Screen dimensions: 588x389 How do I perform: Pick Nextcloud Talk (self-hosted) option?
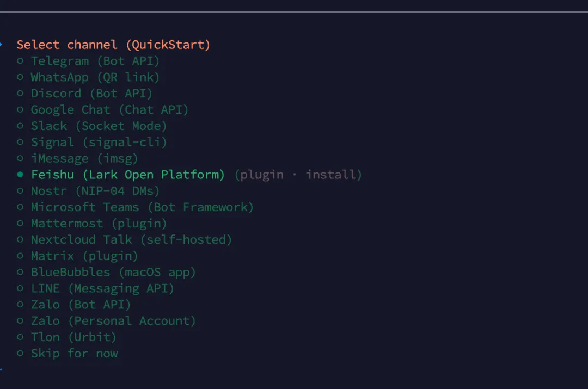(x=131, y=239)
